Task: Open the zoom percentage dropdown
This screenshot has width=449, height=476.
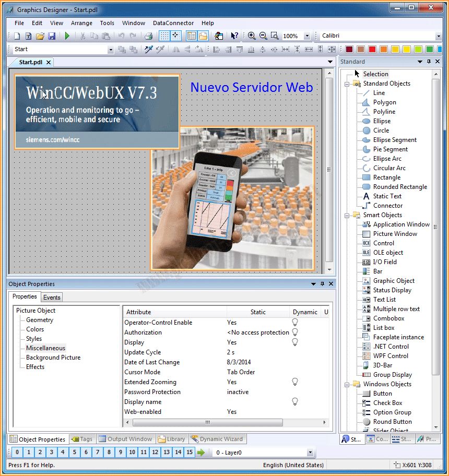Action: (306, 36)
